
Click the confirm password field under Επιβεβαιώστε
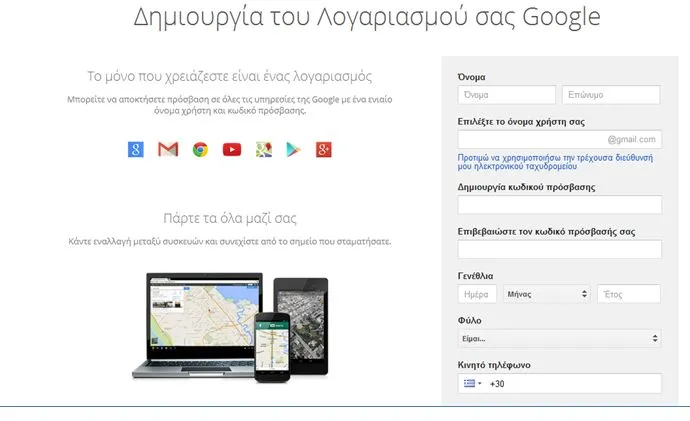(559, 249)
